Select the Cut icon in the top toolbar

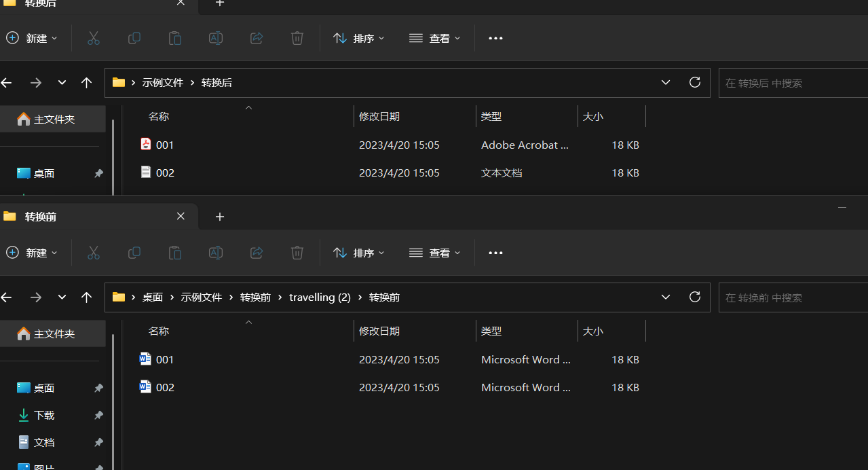coord(93,38)
